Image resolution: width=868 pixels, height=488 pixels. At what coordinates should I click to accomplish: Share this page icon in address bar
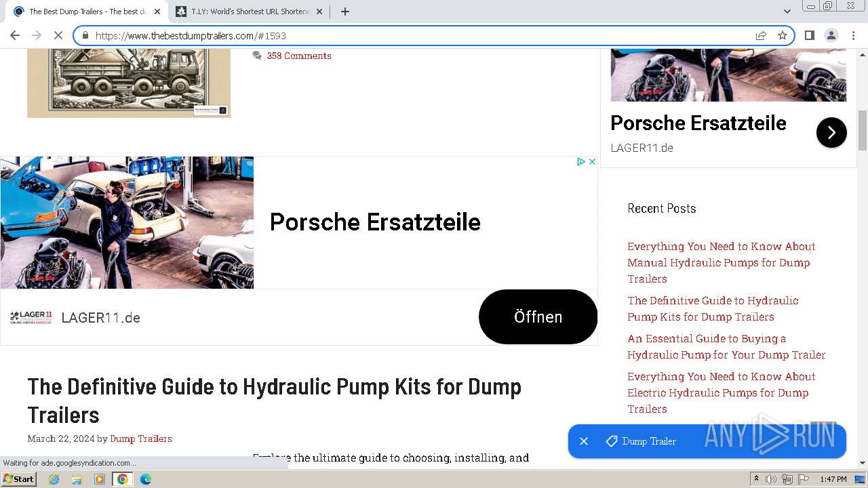click(761, 35)
